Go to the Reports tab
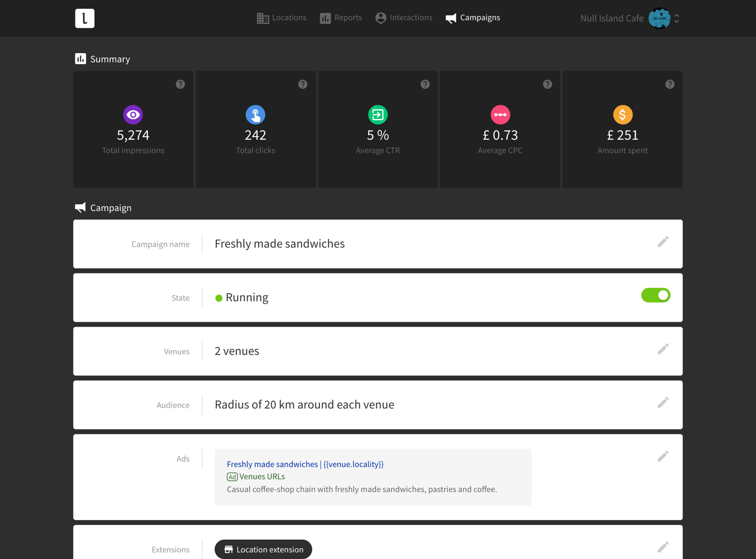This screenshot has width=756, height=559. (341, 18)
